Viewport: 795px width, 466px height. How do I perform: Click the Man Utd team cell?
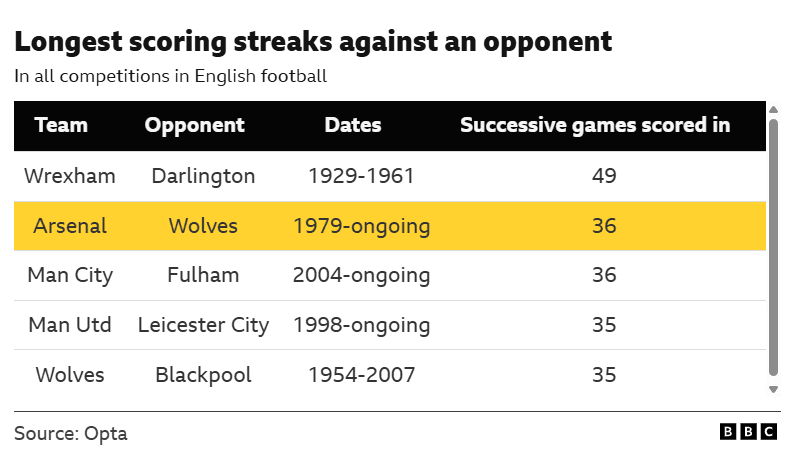click(x=69, y=325)
